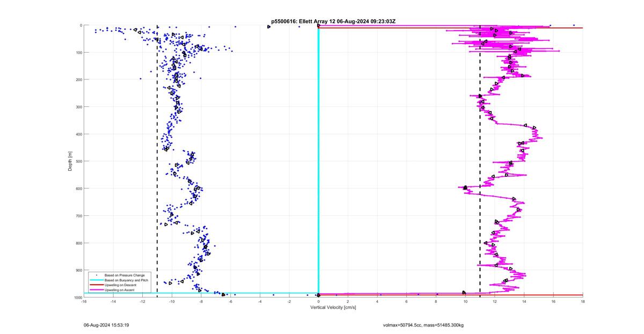The width and height of the screenshot is (644, 334).
Task: Click the '12' tick on the velocity axis
Action: pyautogui.click(x=495, y=302)
